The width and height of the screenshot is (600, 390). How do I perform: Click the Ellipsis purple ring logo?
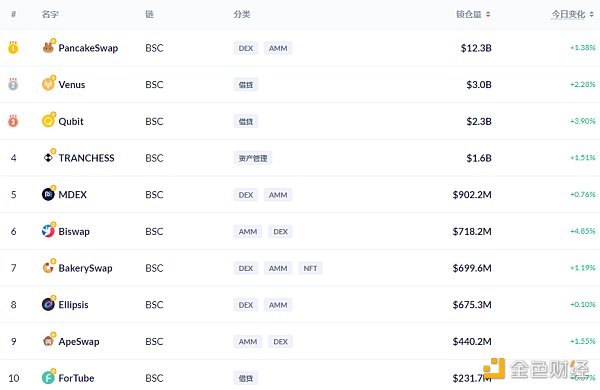click(x=48, y=305)
